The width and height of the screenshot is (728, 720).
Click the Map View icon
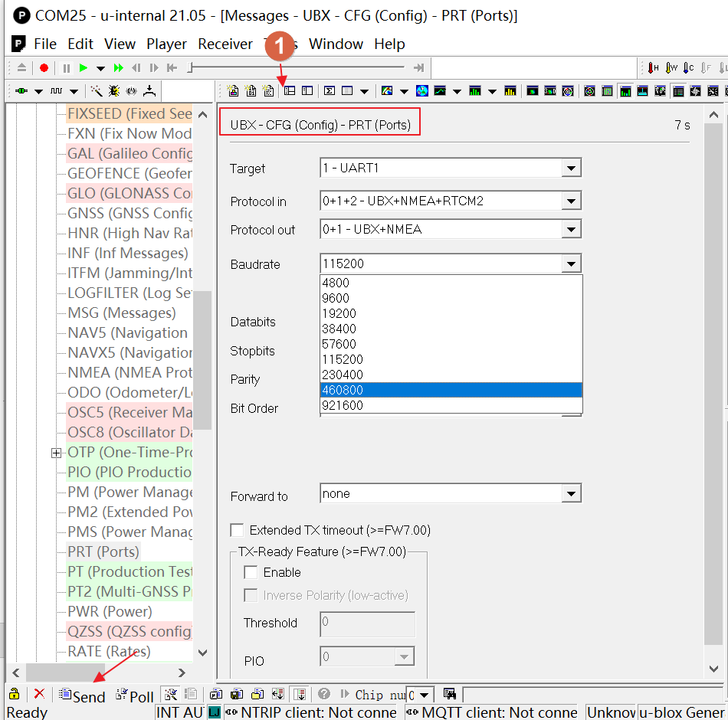(x=387, y=91)
